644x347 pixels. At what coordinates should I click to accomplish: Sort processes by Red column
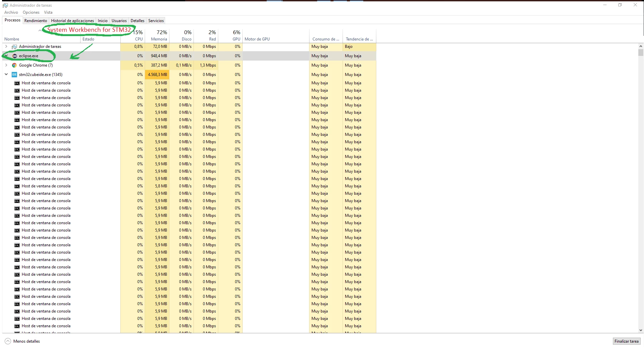206,36
